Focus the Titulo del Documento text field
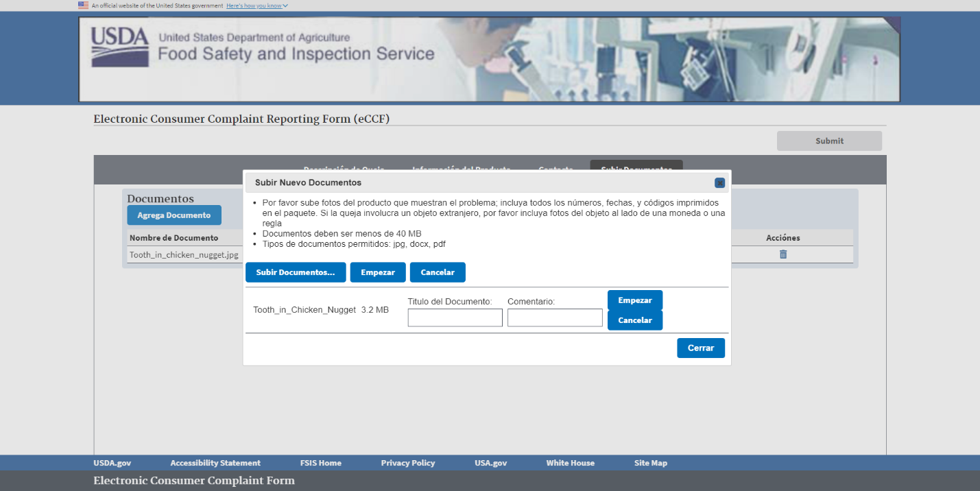The height and width of the screenshot is (491, 980). click(455, 318)
